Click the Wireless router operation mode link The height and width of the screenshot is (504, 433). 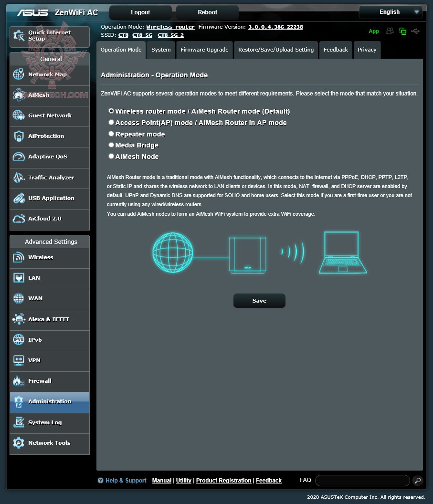pos(170,27)
